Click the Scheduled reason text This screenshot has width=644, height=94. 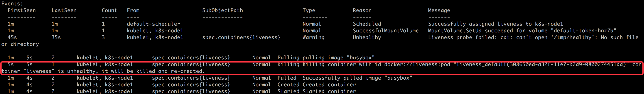367,24
